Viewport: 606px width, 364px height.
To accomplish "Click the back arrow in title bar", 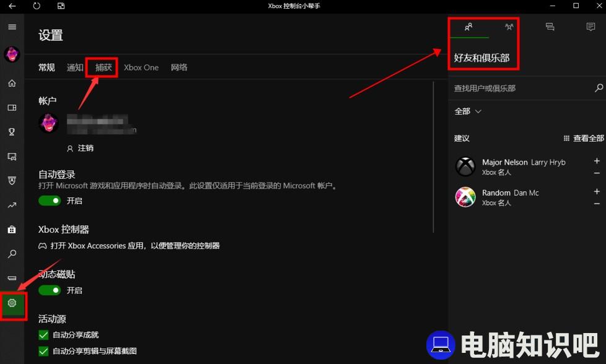I will (x=12, y=6).
